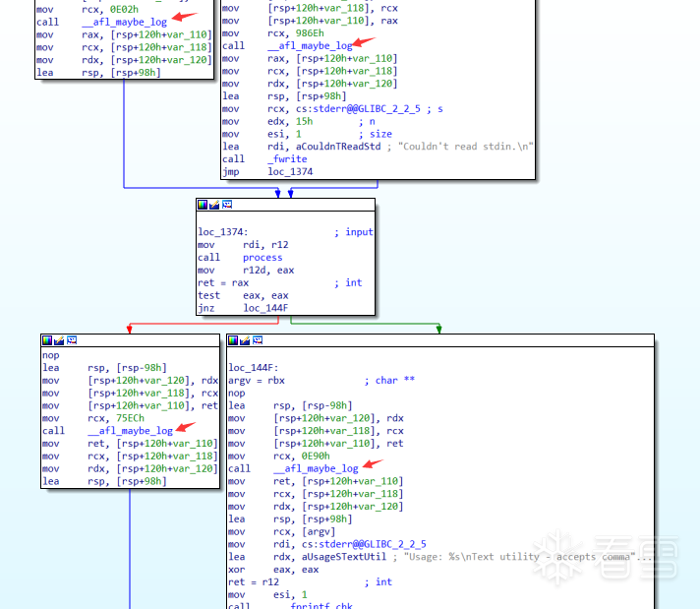The height and width of the screenshot is (609, 700).
Task: Click the 'jnz loc_144F' instruction
Action: (x=243, y=308)
